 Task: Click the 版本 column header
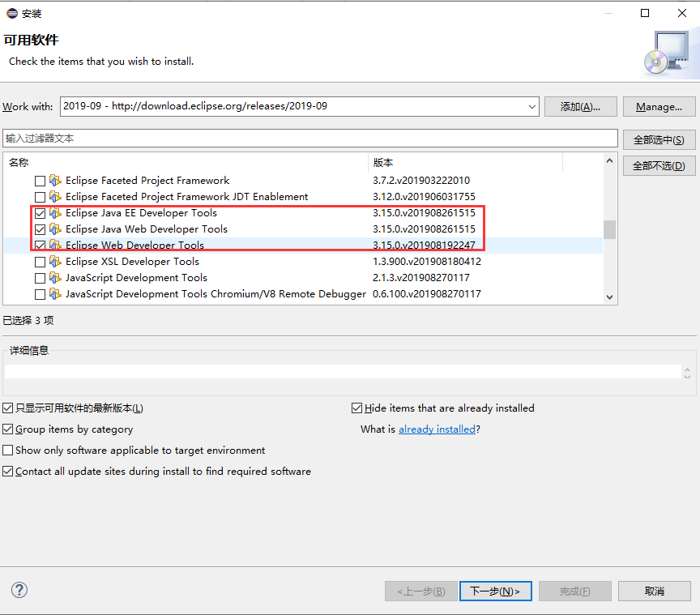click(466, 163)
